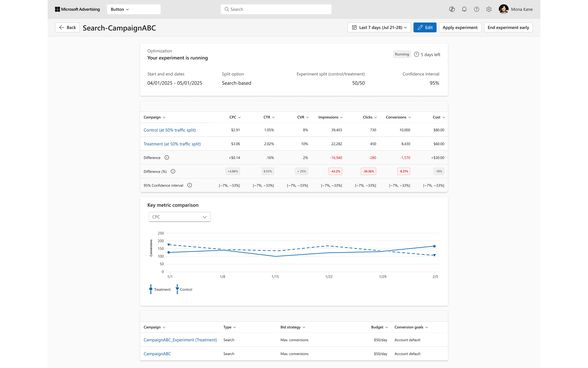Show info for the Difference row
The height and width of the screenshot is (368, 588).
point(167,158)
